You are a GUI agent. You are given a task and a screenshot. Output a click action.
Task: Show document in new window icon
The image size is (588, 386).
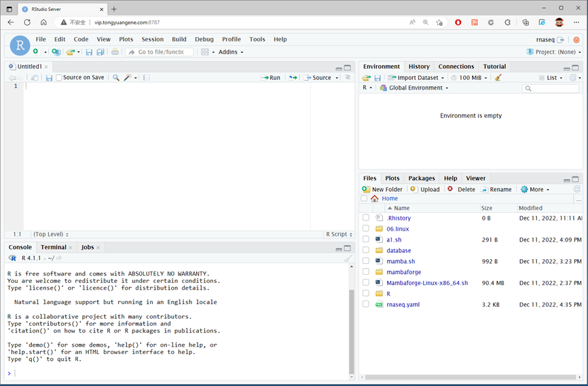35,77
